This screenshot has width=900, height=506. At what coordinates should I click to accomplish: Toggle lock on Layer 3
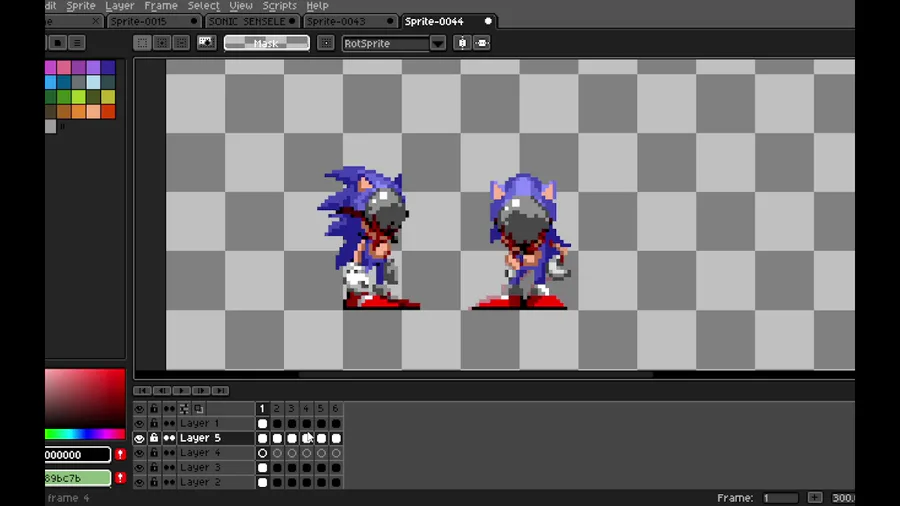click(154, 468)
